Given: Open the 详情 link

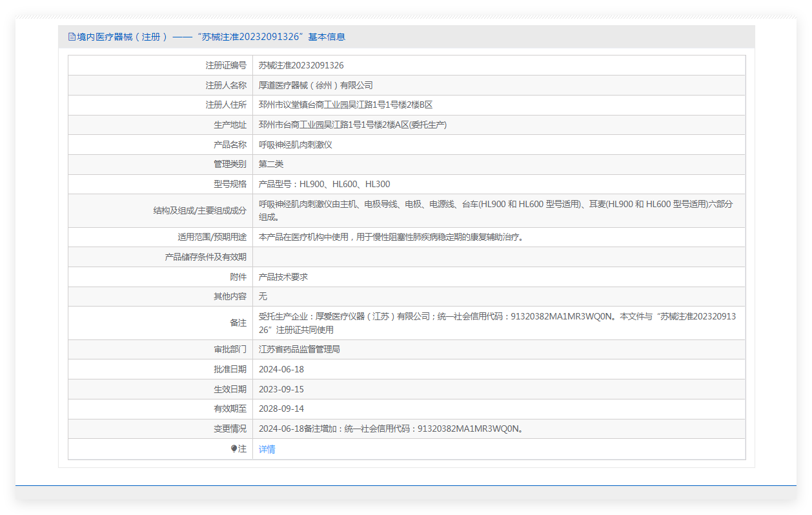Looking at the screenshot, I should 267,449.
